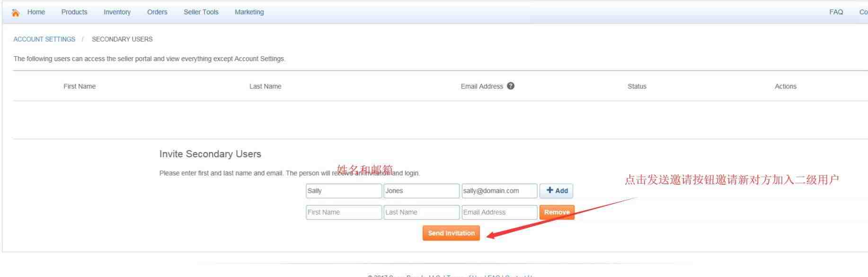This screenshot has height=277, width=868.
Task: Click the First Name column header
Action: pyautogui.click(x=80, y=86)
